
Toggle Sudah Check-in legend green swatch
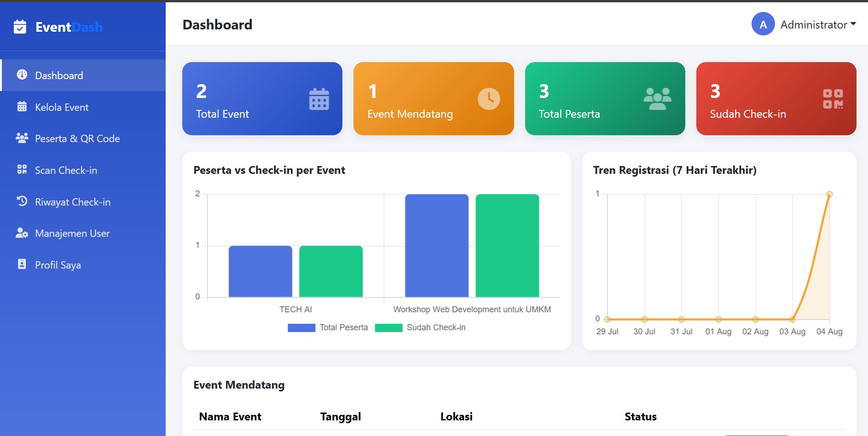click(x=388, y=327)
